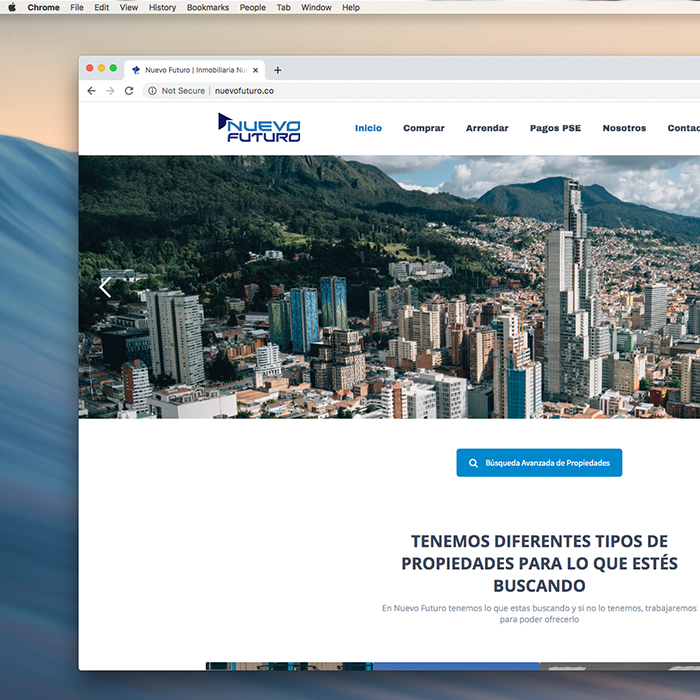Open the Arrendar page
The width and height of the screenshot is (700, 700).
point(487,128)
